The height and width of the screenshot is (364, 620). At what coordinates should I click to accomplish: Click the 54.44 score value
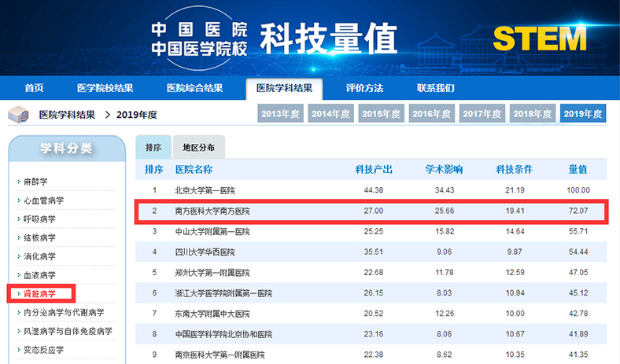pyautogui.click(x=578, y=252)
